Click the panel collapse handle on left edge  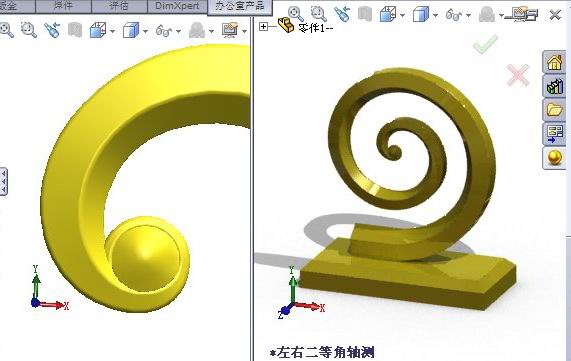click(x=3, y=182)
